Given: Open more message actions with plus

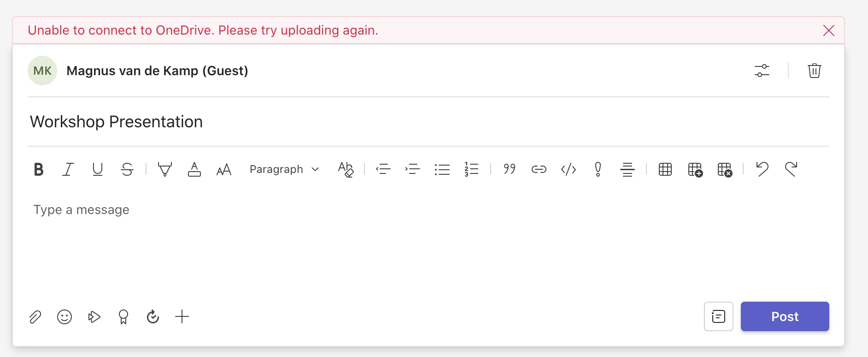Looking at the screenshot, I should pyautogui.click(x=182, y=316).
